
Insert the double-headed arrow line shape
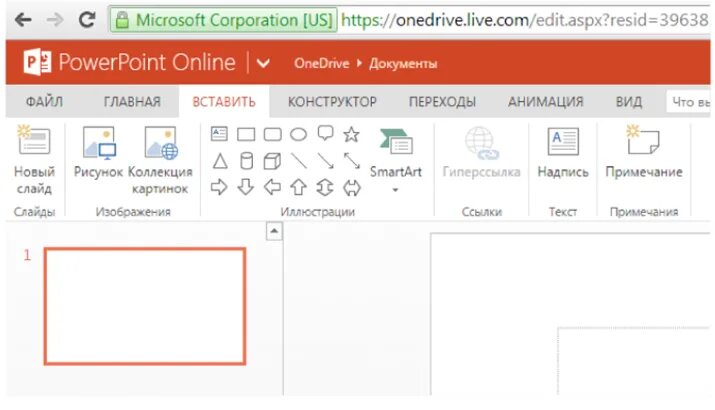pos(352,161)
